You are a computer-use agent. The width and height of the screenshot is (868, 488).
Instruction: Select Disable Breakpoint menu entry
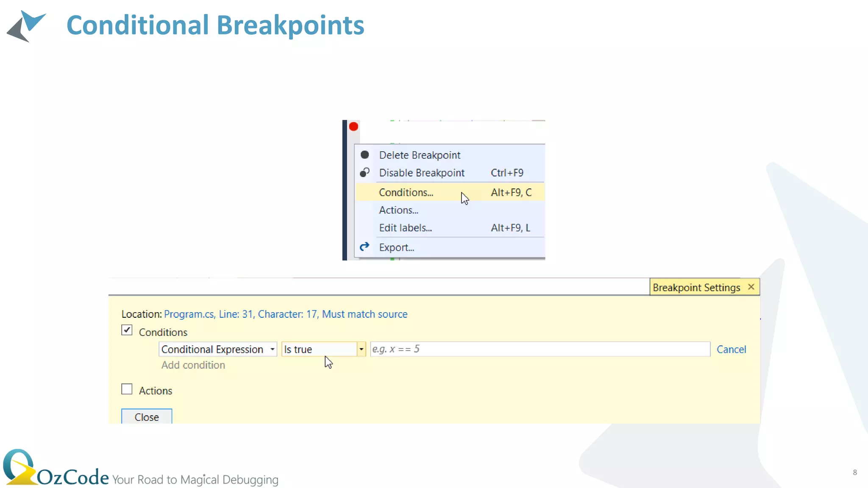click(450, 173)
